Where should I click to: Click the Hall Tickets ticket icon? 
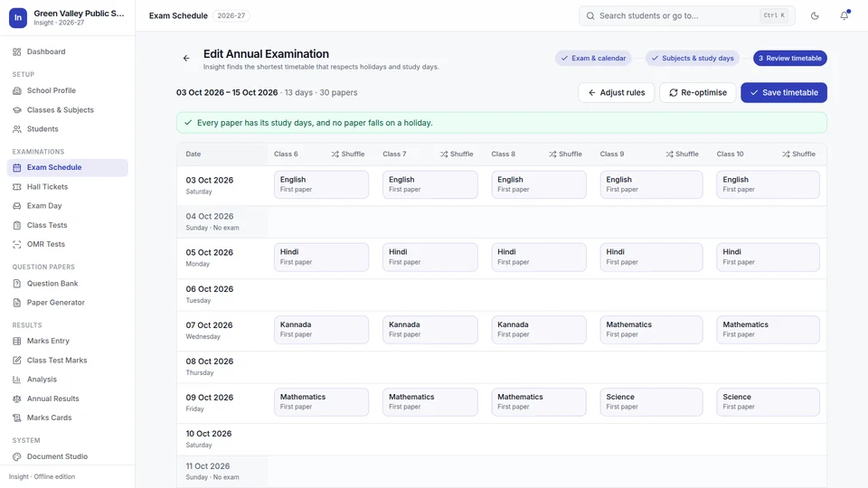click(x=17, y=187)
